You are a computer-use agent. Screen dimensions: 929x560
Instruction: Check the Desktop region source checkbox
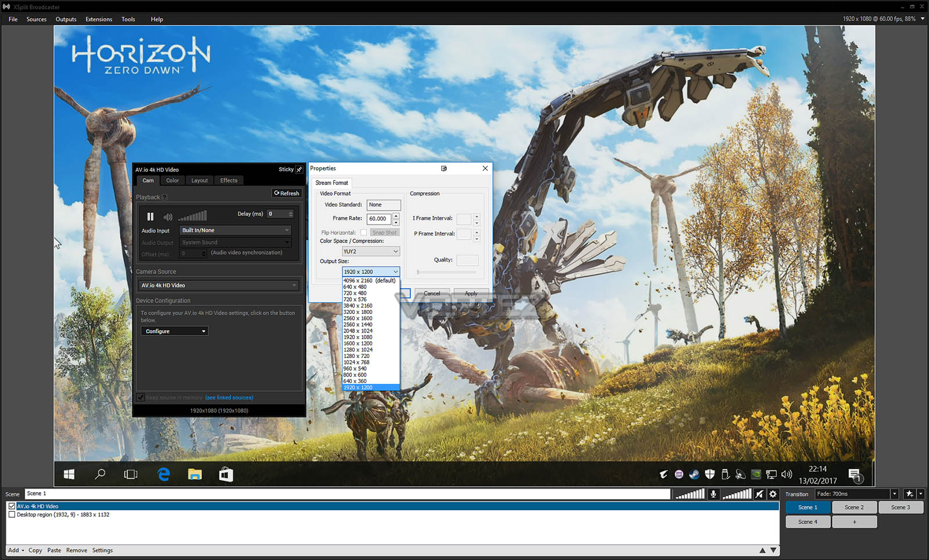tap(12, 515)
